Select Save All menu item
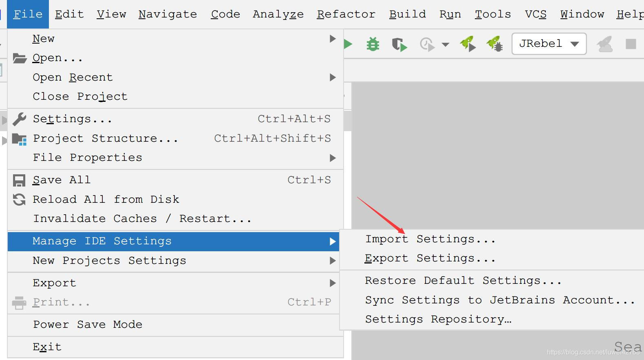 click(x=175, y=180)
